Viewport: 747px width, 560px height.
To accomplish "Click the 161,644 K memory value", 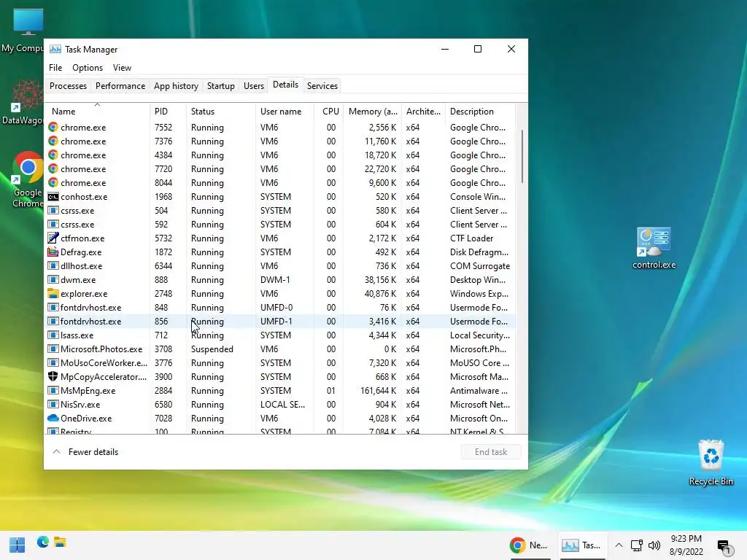I will point(379,391).
